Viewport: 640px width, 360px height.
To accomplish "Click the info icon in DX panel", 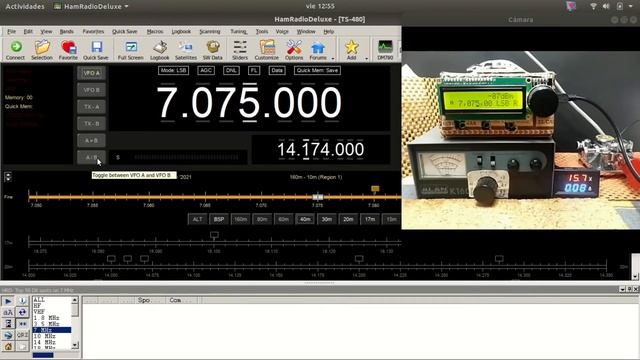I will 22,301.
